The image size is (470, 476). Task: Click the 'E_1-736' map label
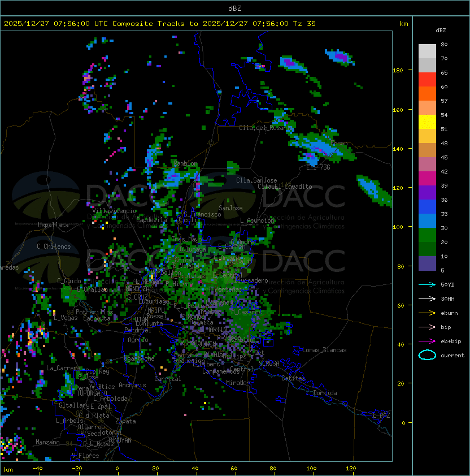(x=318, y=167)
